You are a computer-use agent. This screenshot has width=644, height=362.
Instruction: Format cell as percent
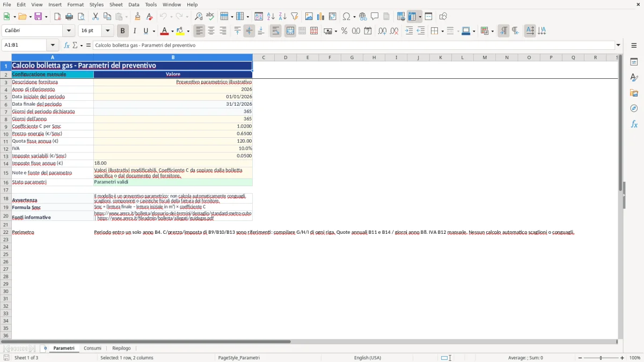344,31
